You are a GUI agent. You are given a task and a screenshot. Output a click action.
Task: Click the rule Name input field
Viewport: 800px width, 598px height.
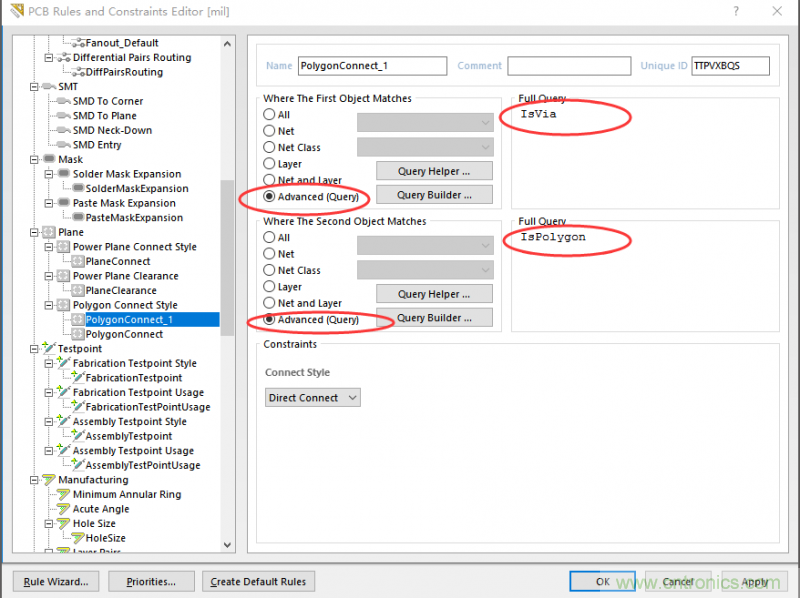[x=372, y=66]
